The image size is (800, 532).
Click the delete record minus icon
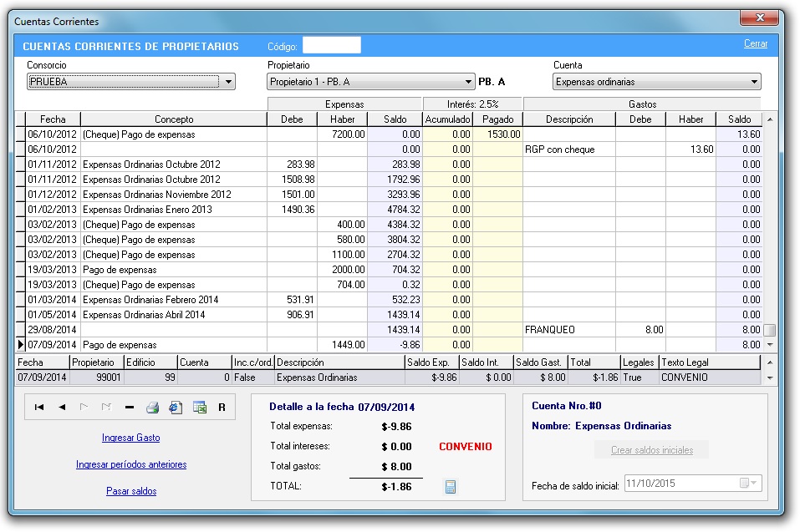click(x=129, y=408)
